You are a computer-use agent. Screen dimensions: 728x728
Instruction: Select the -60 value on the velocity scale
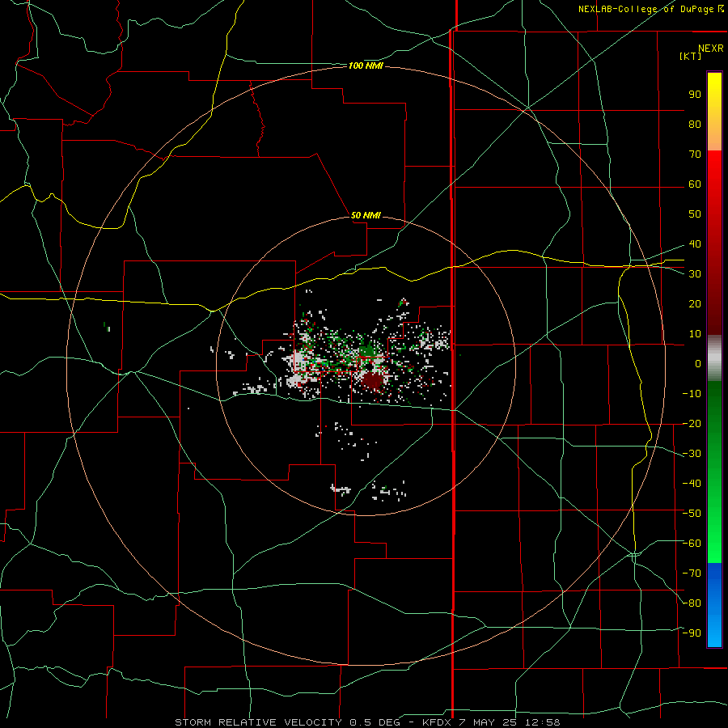tap(692, 544)
